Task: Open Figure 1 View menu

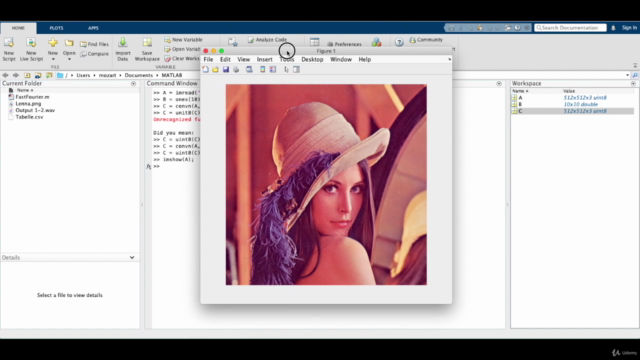Action: click(x=244, y=60)
